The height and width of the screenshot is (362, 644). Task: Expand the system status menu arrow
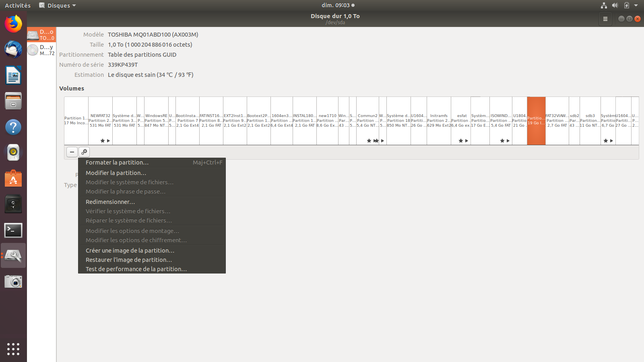click(636, 5)
